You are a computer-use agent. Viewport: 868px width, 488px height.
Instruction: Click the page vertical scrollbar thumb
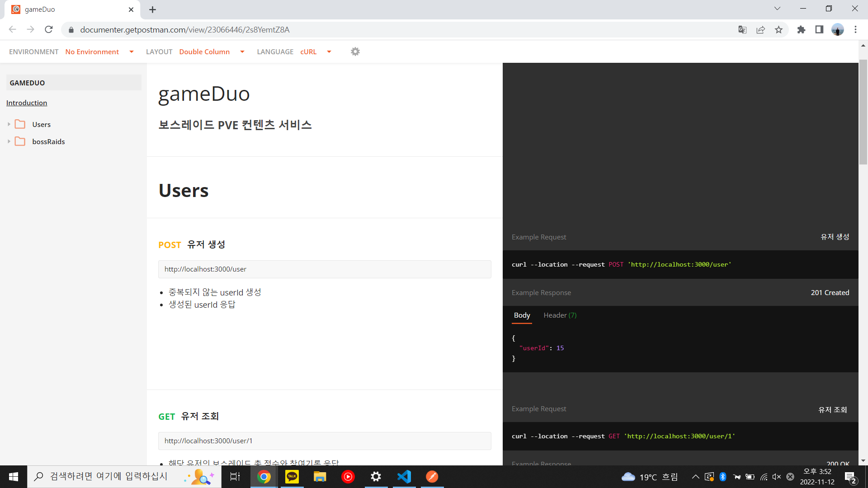pos(863,112)
